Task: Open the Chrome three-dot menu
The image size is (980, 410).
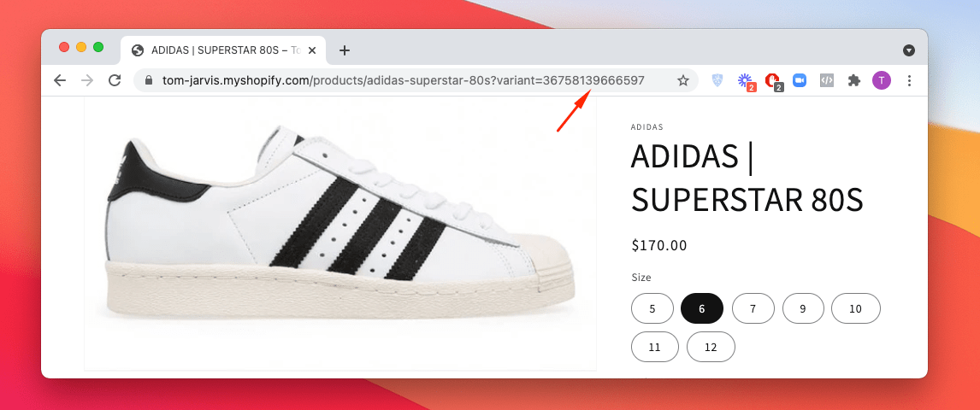Action: tap(909, 80)
